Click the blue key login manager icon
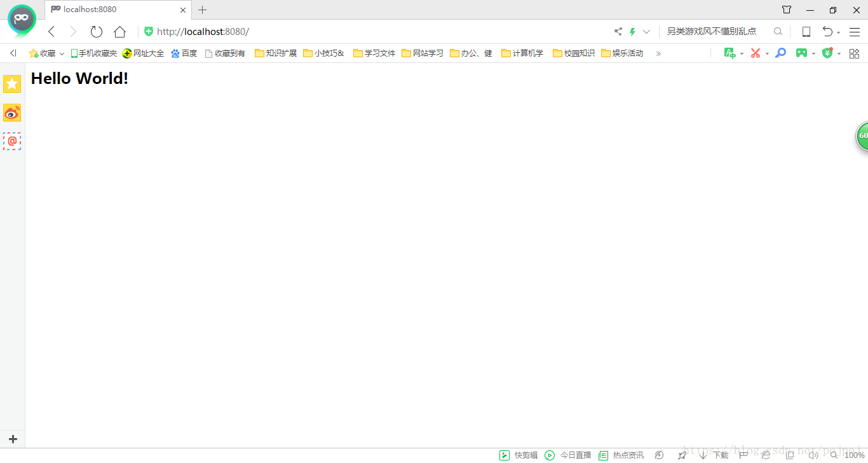Screen dimensions: 868x463 (781, 53)
